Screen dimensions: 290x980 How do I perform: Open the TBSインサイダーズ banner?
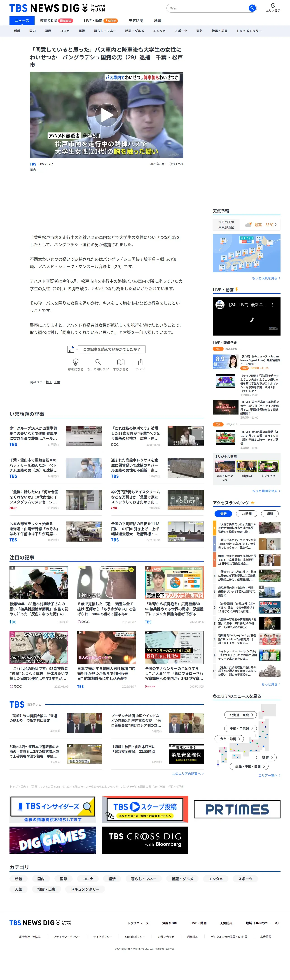53,810
